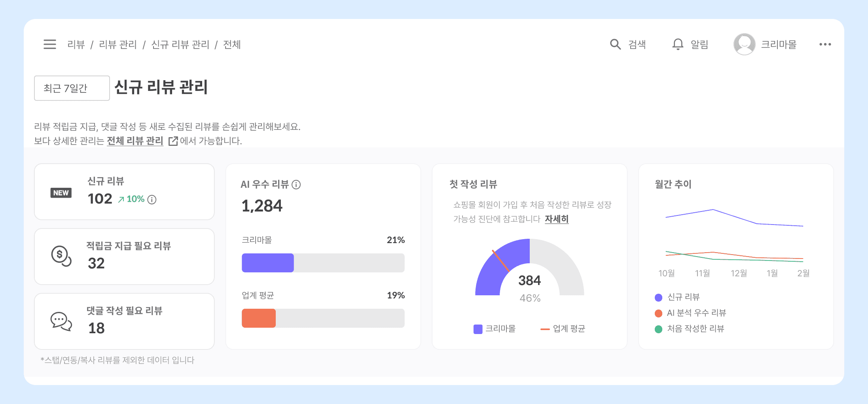The height and width of the screenshot is (404, 868).
Task: Click the 384 gauge in 첫 작성 리뷰
Action: click(530, 280)
